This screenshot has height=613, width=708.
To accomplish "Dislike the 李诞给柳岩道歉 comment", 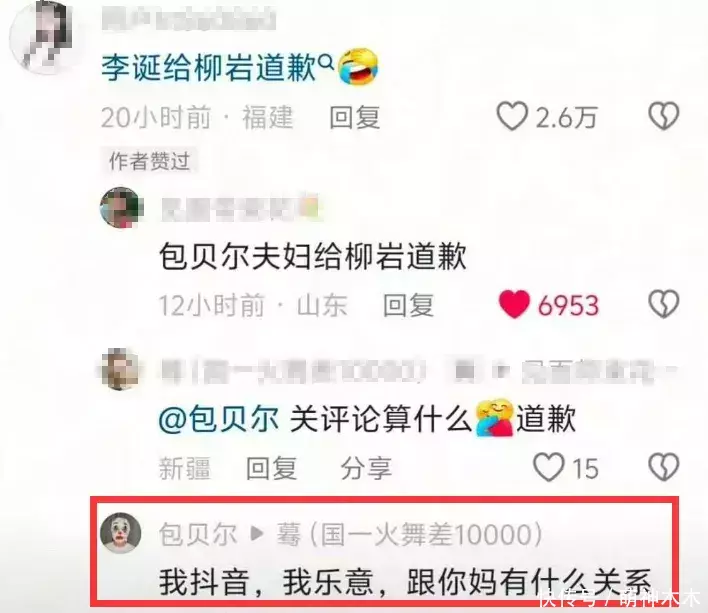I will click(664, 116).
